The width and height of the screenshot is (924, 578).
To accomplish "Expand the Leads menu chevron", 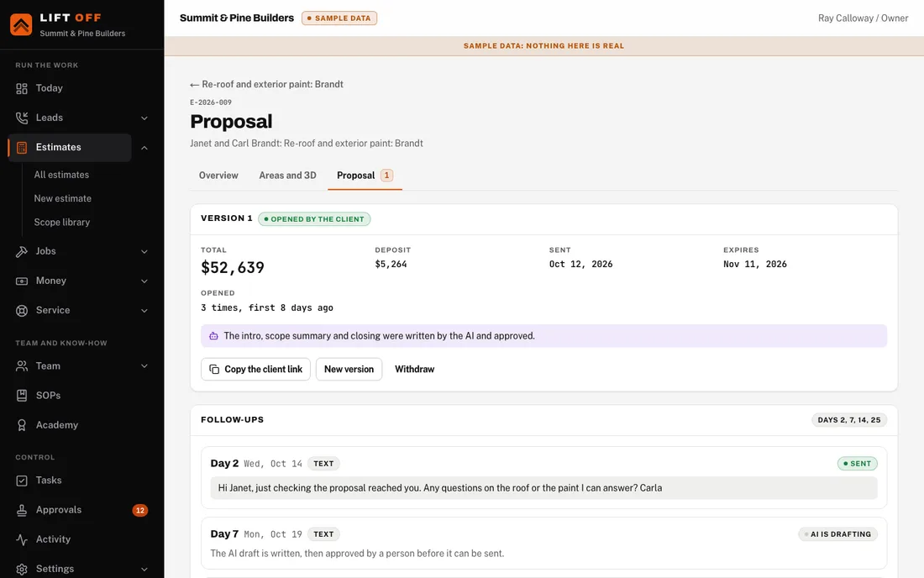I will 144,118.
